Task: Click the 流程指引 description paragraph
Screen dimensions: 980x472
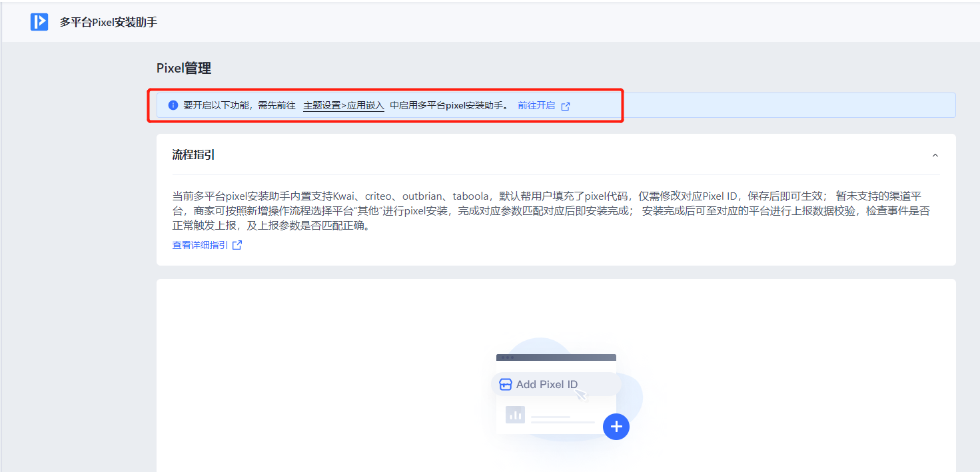Action: (x=546, y=211)
